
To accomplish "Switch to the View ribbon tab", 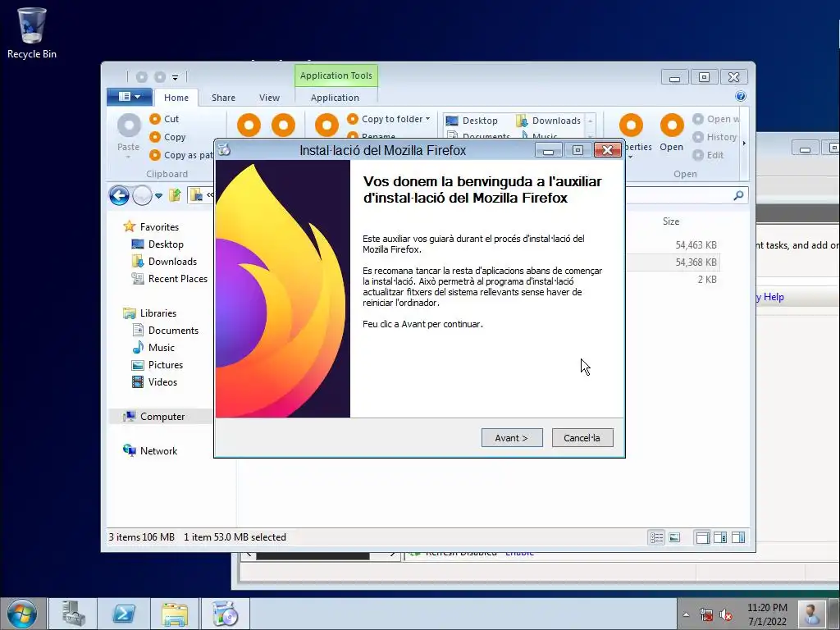I will tap(269, 98).
